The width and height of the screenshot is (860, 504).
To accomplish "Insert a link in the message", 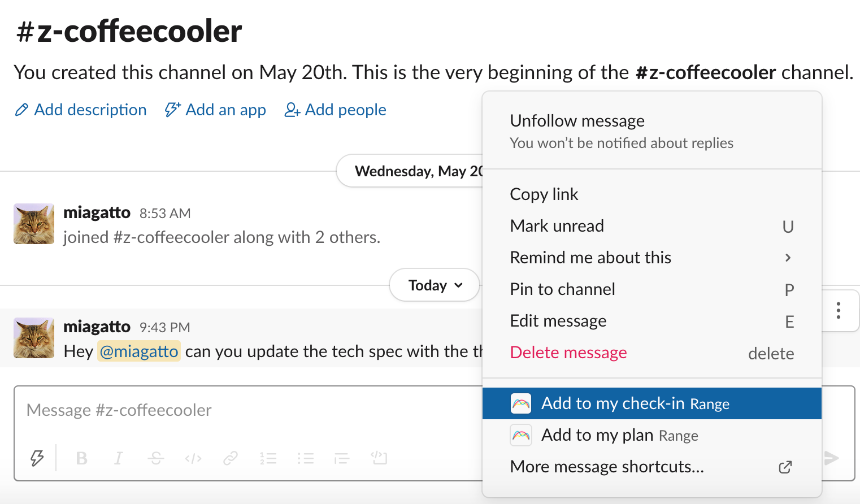I will (230, 458).
